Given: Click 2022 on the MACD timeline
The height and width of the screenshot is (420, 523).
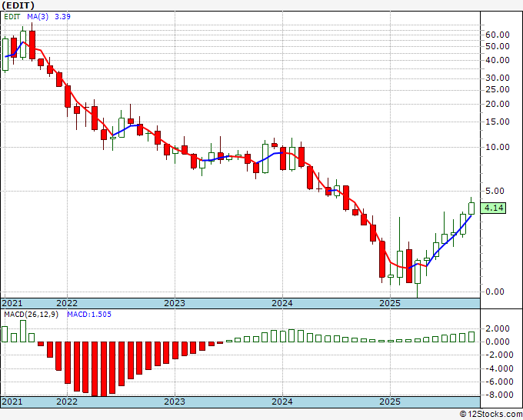Looking at the screenshot, I should (x=67, y=402).
